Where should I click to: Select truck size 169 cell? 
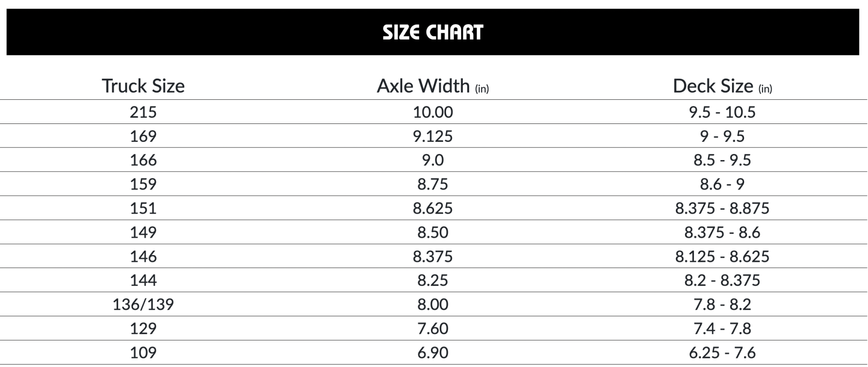pyautogui.click(x=143, y=136)
